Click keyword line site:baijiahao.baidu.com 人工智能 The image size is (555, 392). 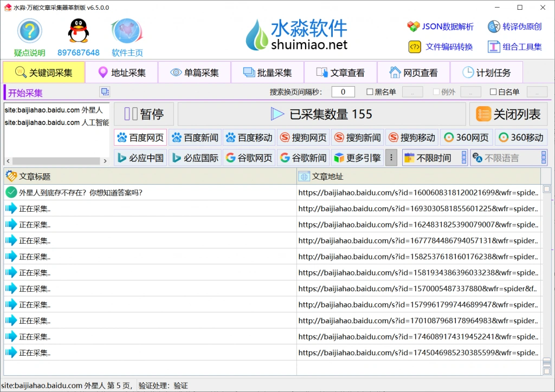click(56, 123)
